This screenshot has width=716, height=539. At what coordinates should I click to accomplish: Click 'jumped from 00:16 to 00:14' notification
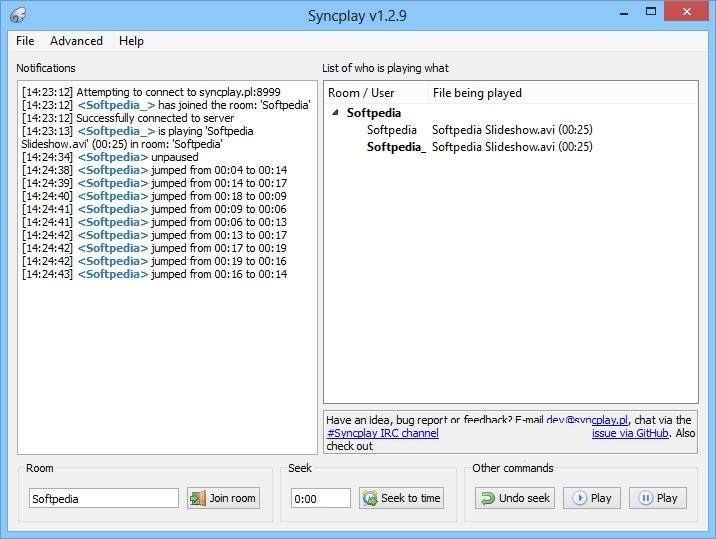pyautogui.click(x=154, y=275)
